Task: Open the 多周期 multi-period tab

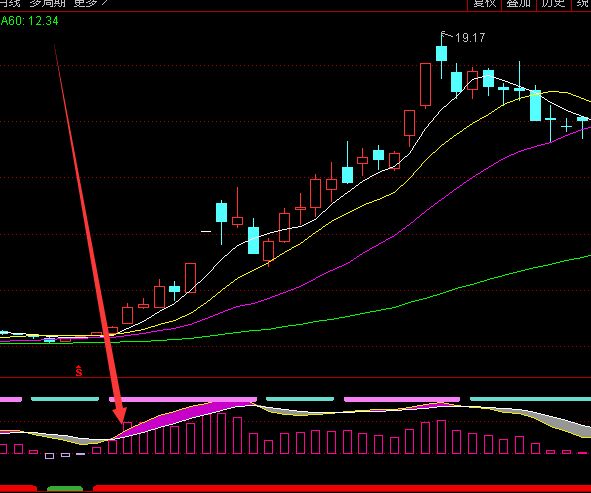Action: [47, 3]
